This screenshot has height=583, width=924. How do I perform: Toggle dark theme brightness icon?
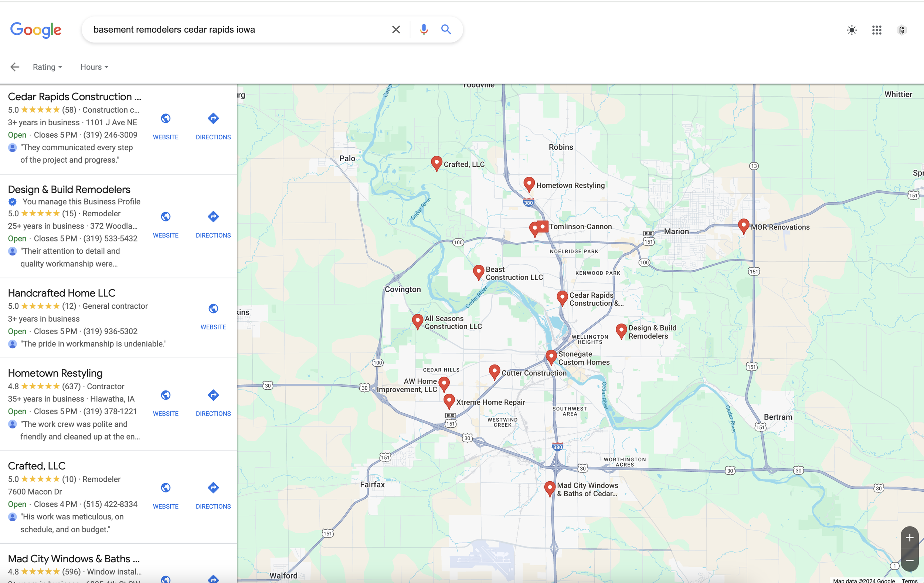[852, 30]
